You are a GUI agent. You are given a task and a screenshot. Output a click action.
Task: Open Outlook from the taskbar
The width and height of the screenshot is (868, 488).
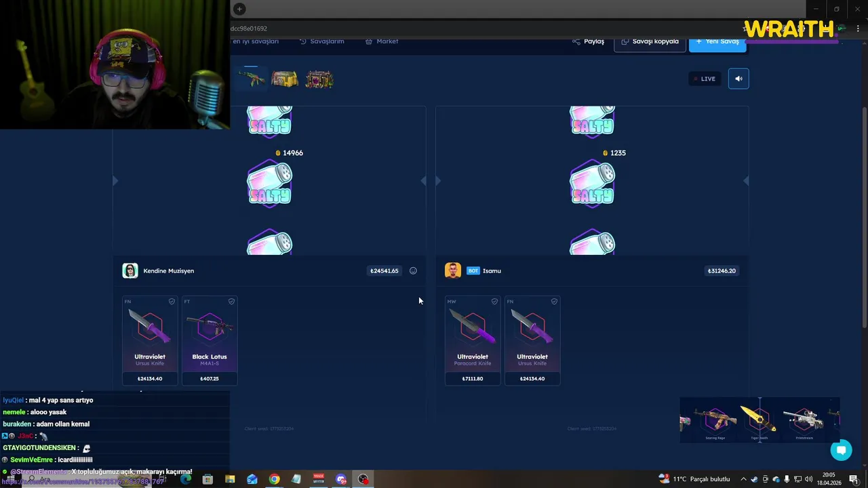click(x=252, y=479)
